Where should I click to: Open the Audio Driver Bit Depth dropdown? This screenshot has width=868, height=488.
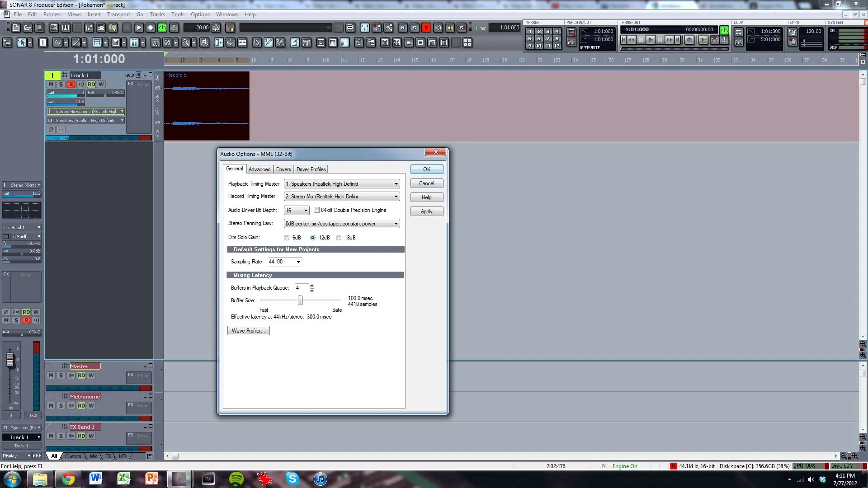tap(297, 211)
